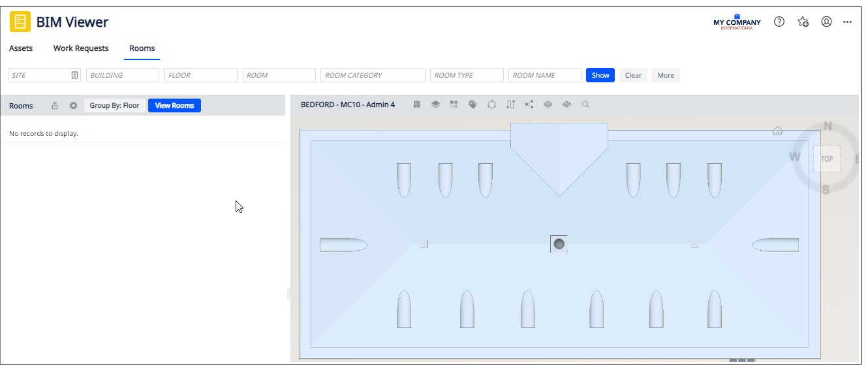Click the TOP face of view cube
This screenshot has width=868, height=371.
[x=827, y=159]
